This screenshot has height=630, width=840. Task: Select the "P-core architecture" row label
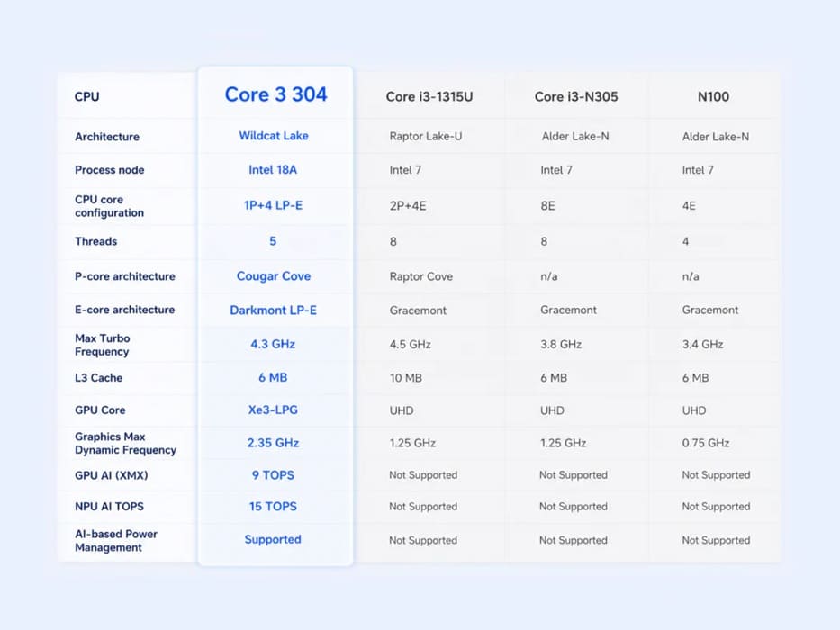[125, 276]
